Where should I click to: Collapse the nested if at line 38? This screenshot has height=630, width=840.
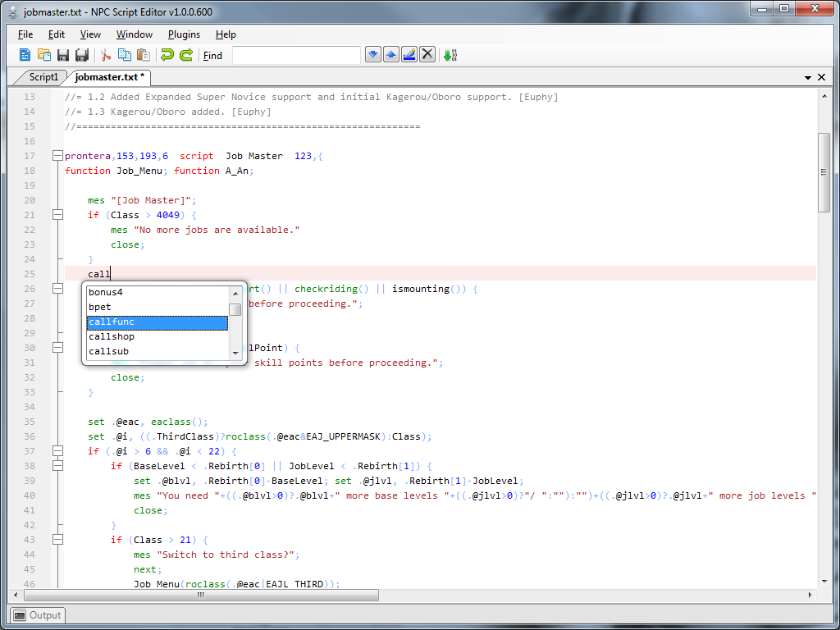point(58,466)
